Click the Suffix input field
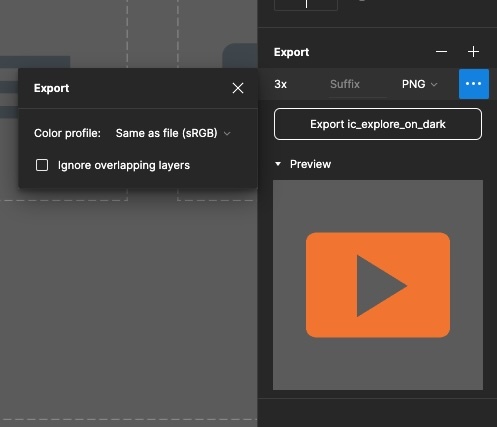Screen dimensions: 497x427 (358, 84)
